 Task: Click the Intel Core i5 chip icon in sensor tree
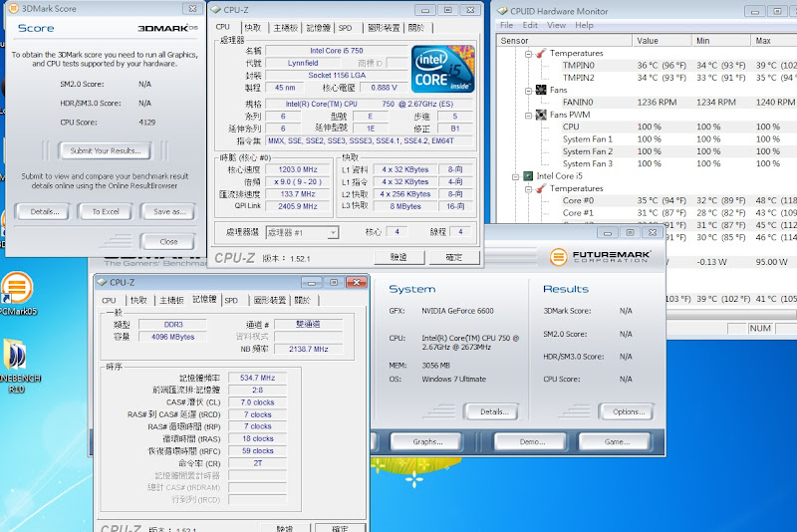(528, 175)
